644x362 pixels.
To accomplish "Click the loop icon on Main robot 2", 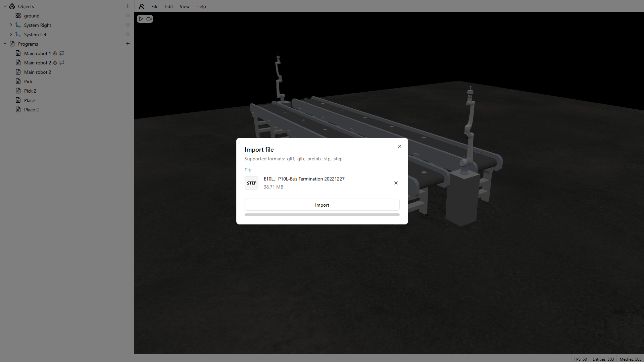I will 62,63.
